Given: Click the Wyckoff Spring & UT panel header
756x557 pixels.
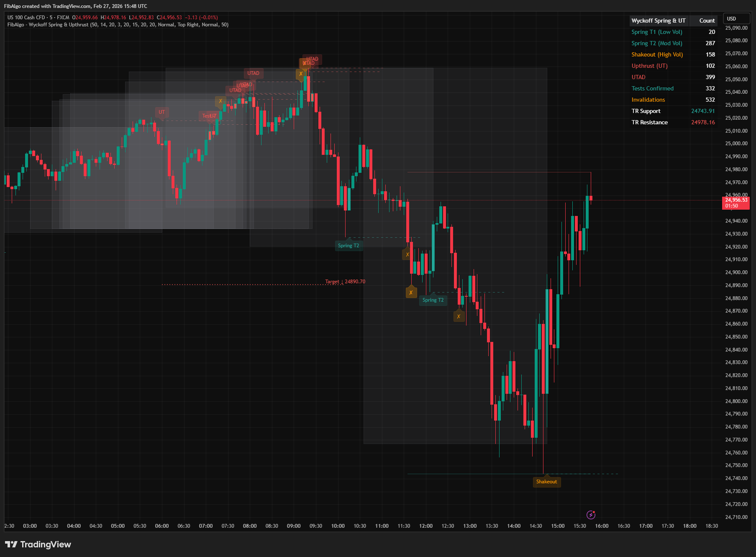Looking at the screenshot, I should coord(659,20).
